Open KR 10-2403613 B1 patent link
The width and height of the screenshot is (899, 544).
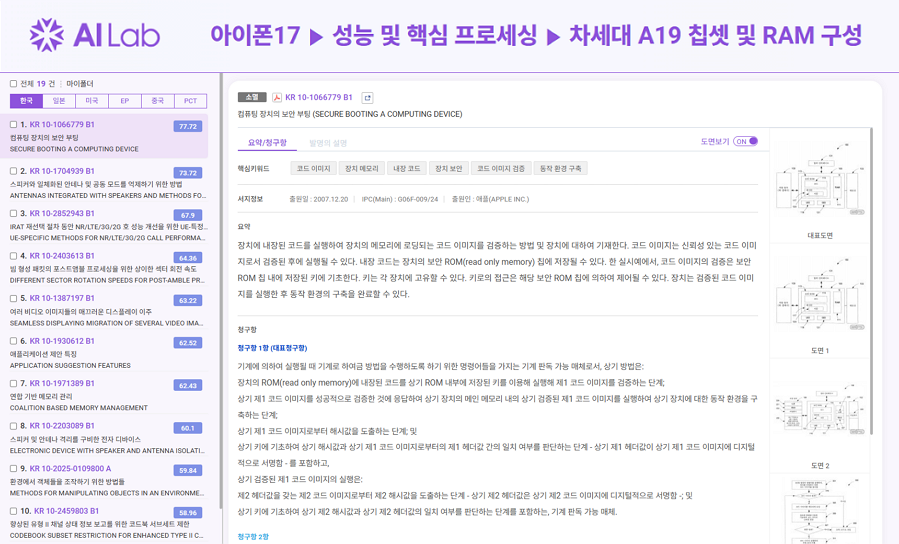click(62, 256)
